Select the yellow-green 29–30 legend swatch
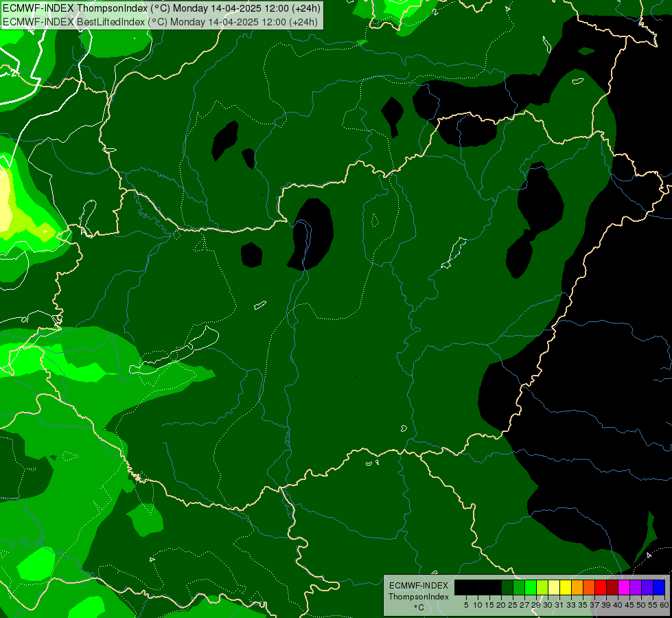 click(542, 587)
